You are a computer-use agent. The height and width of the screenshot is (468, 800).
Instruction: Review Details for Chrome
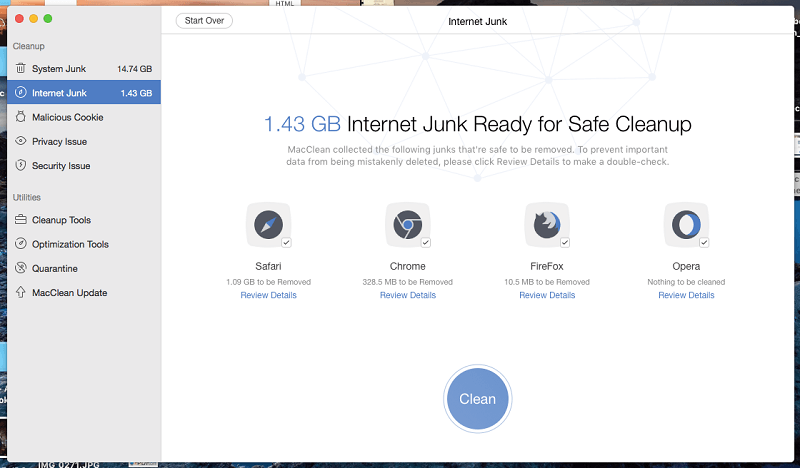[408, 295]
